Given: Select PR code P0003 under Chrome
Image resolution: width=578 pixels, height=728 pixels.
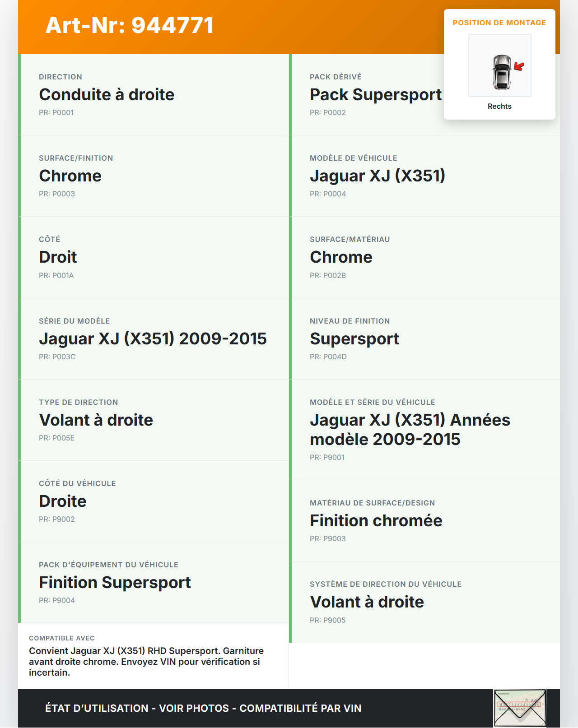Looking at the screenshot, I should (x=57, y=194).
